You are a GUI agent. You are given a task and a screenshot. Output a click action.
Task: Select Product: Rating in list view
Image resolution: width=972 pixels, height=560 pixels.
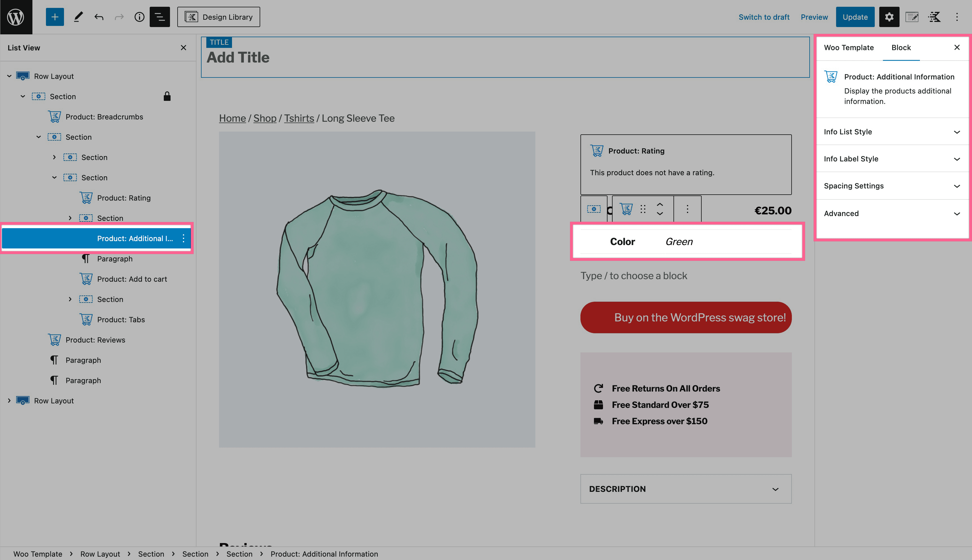pos(124,198)
